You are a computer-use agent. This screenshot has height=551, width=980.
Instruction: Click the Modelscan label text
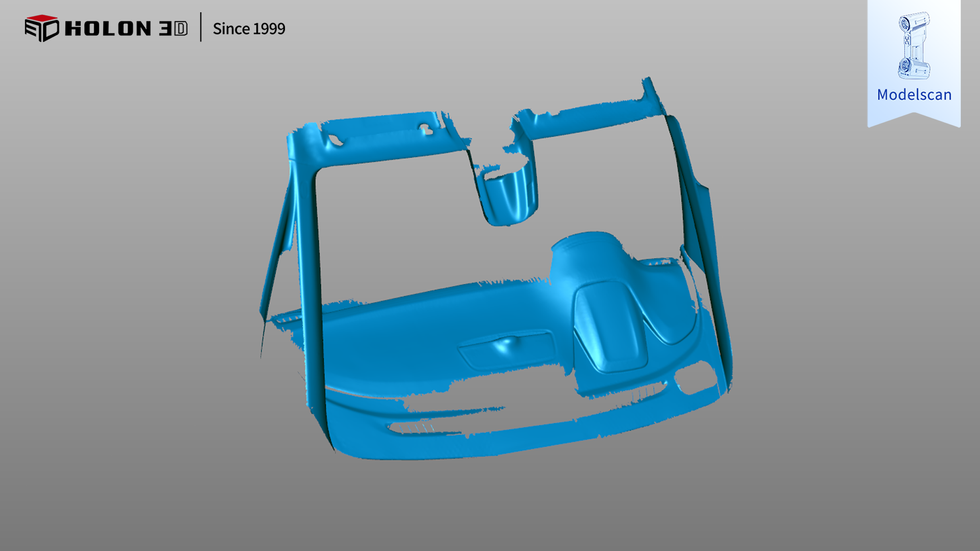(914, 95)
